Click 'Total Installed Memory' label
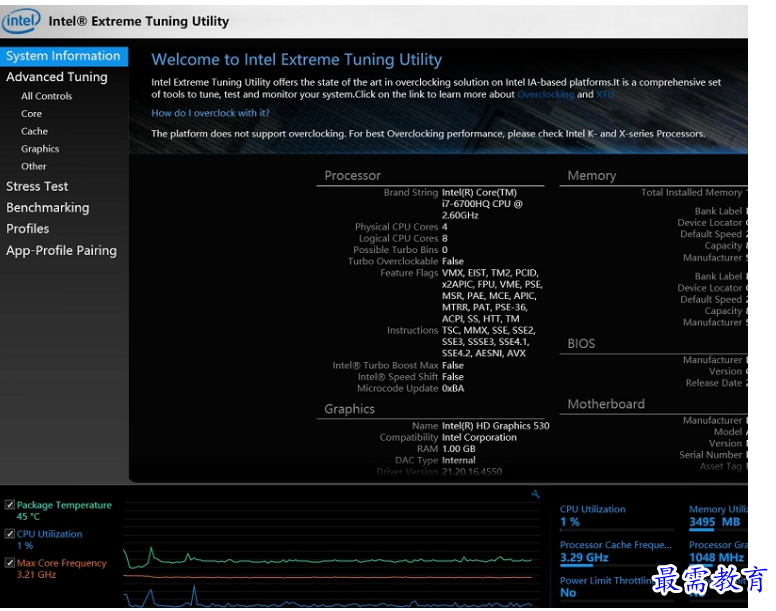 691,192
